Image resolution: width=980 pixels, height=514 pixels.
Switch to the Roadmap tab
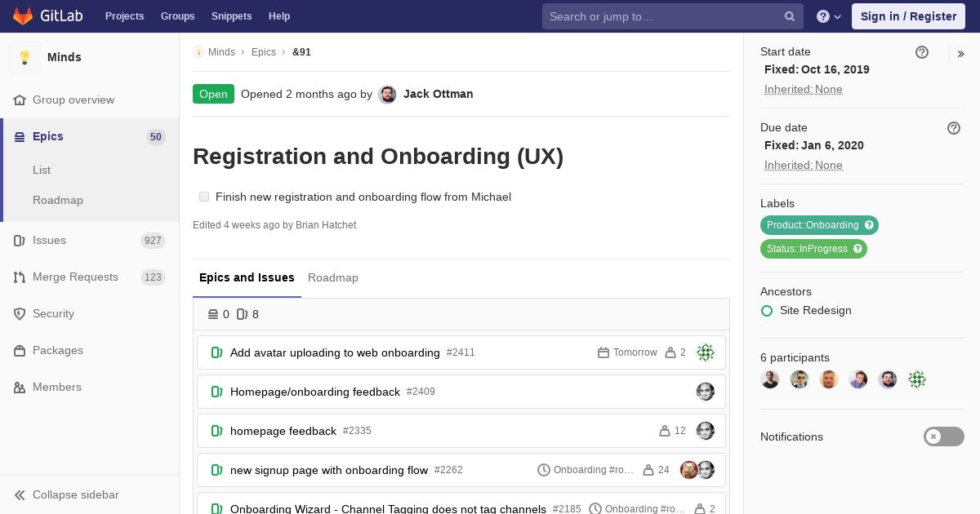(x=333, y=277)
